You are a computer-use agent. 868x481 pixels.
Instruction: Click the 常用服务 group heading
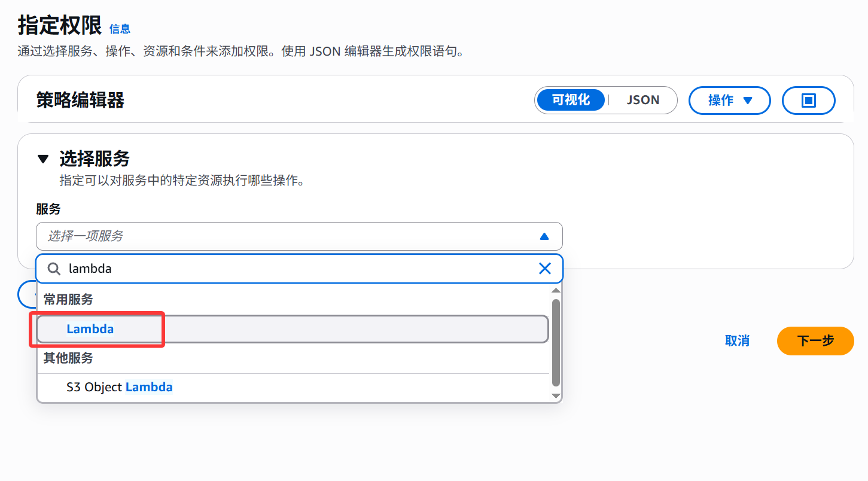pyautogui.click(x=68, y=299)
